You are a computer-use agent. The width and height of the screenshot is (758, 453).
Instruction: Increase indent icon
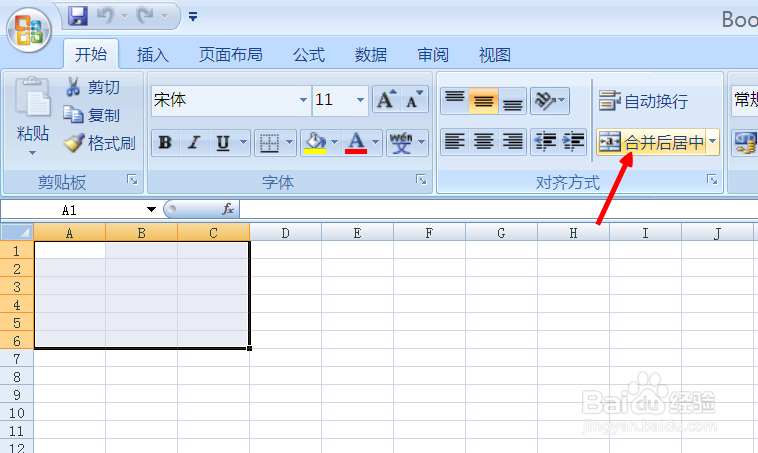pyautogui.click(x=573, y=141)
